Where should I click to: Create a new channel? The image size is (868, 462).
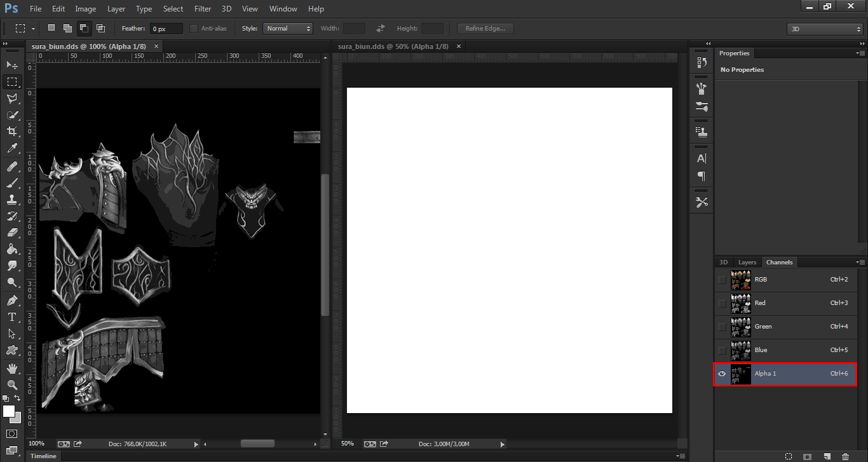827,456
